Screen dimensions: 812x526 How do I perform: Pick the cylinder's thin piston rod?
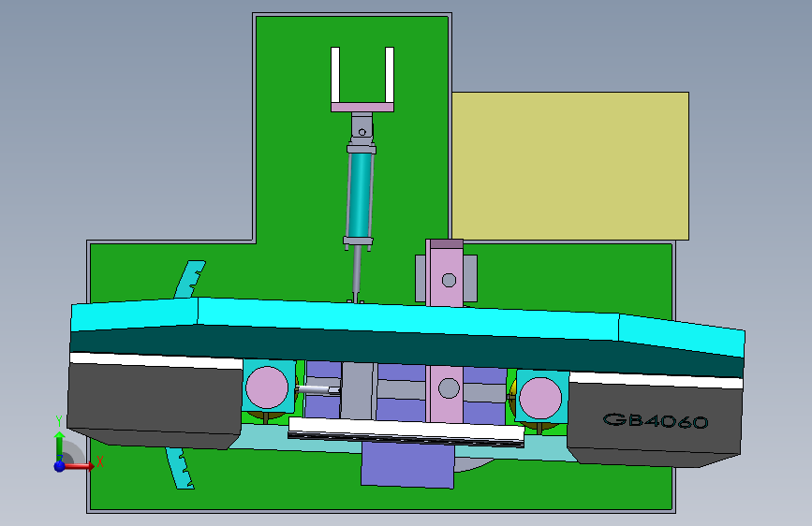coord(357,271)
